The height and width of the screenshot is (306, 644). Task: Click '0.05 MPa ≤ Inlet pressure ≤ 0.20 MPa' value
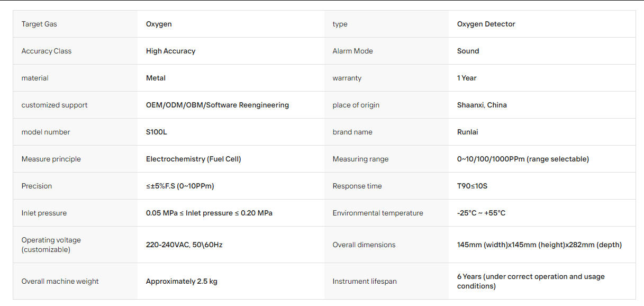coord(209,213)
